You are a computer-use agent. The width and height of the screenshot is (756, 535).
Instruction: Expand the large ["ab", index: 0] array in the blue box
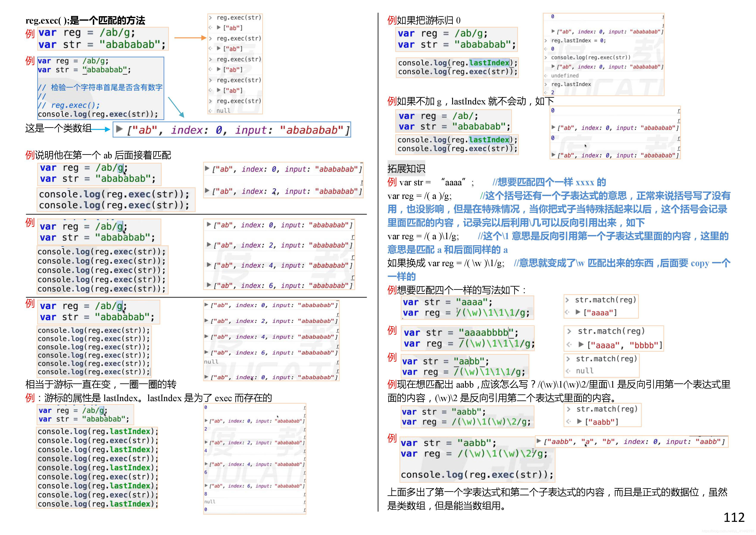tap(120, 129)
